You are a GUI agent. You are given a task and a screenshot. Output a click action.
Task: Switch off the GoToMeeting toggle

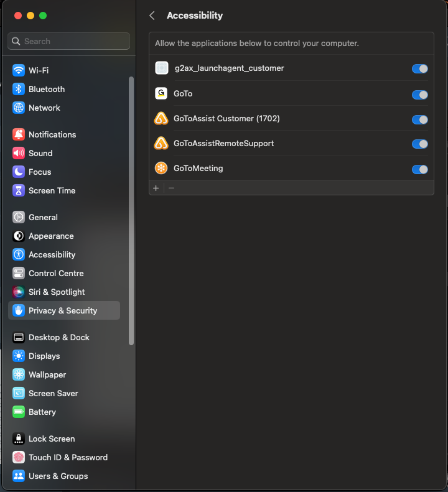[x=420, y=169]
